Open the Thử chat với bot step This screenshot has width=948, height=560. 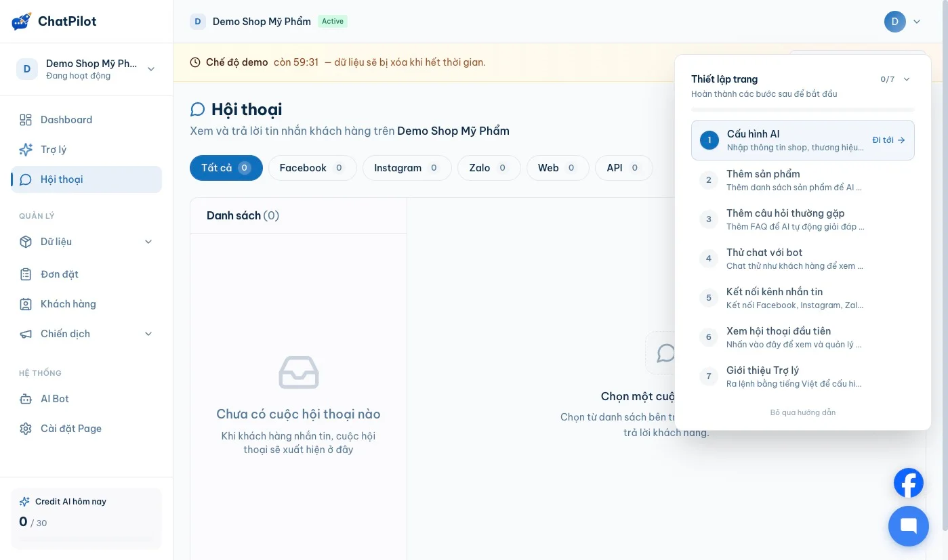tap(803, 259)
